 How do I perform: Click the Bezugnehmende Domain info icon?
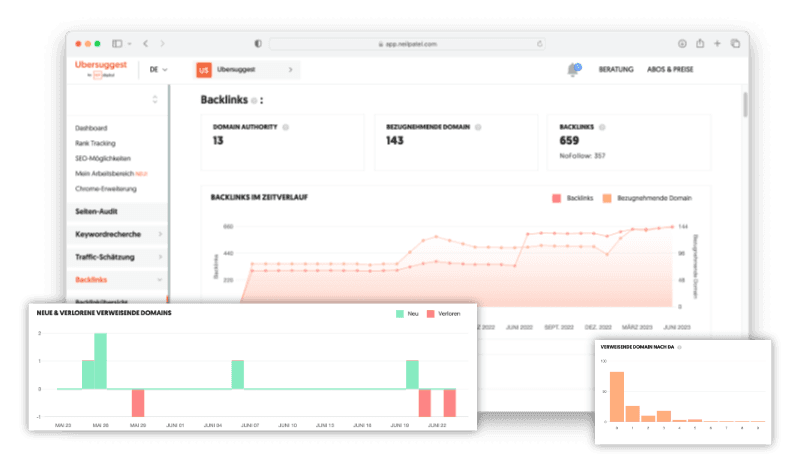tap(478, 127)
